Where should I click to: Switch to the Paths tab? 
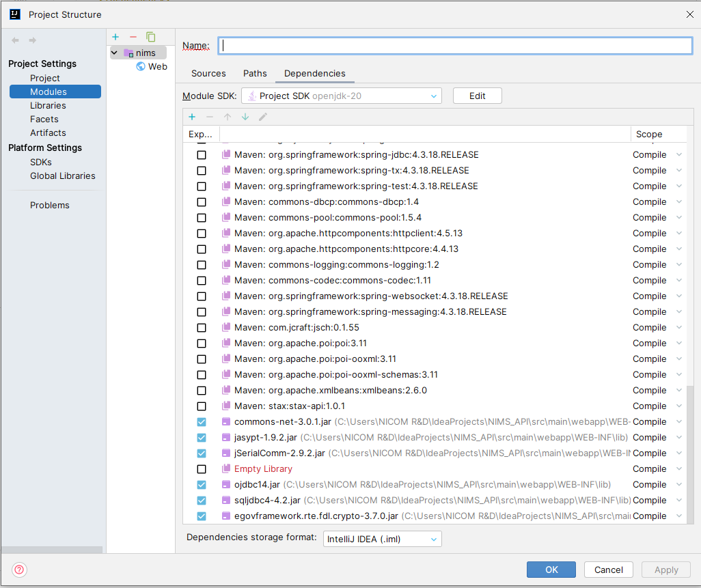(x=255, y=73)
